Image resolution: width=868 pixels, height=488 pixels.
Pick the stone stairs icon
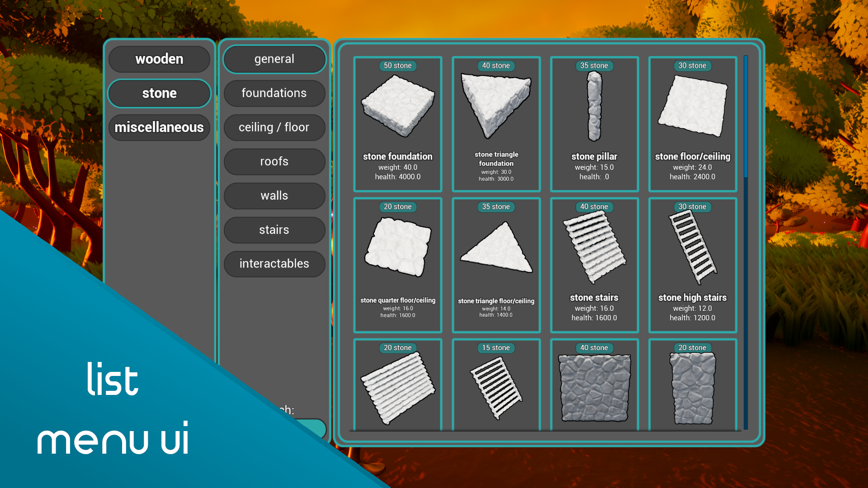[594, 247]
